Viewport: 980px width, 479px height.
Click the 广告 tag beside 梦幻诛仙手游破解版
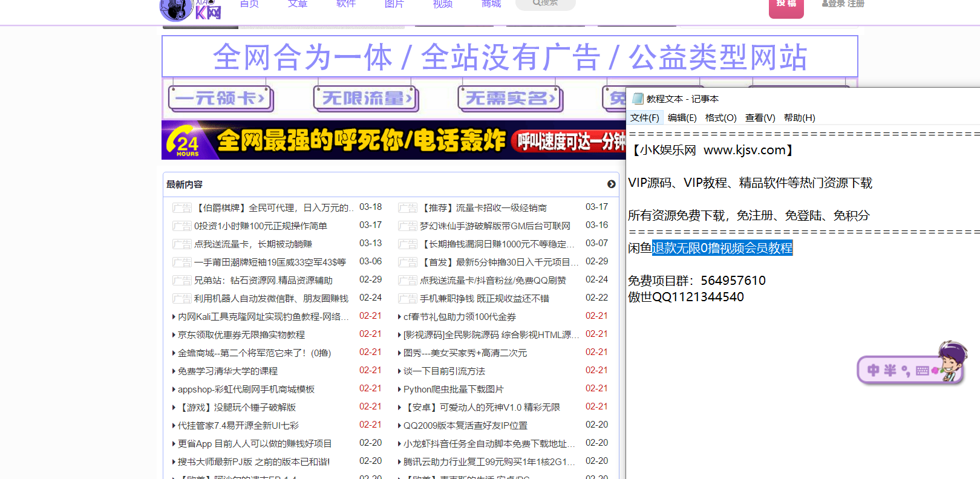[408, 226]
